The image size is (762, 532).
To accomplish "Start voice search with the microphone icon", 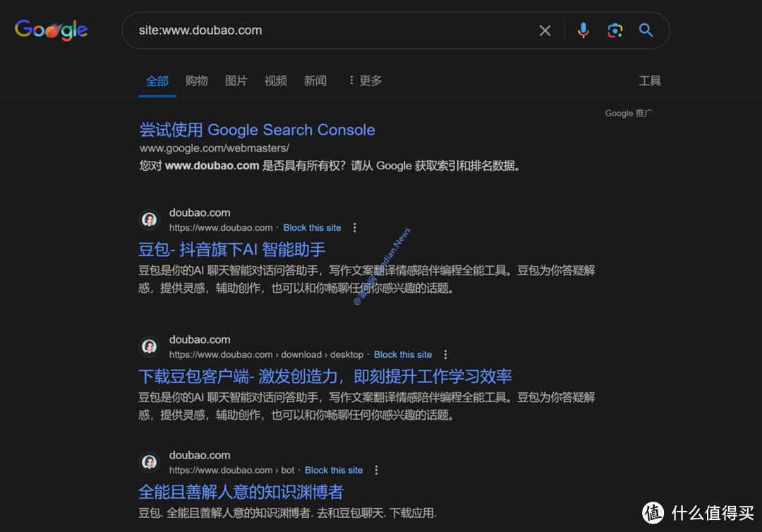I will (583, 30).
